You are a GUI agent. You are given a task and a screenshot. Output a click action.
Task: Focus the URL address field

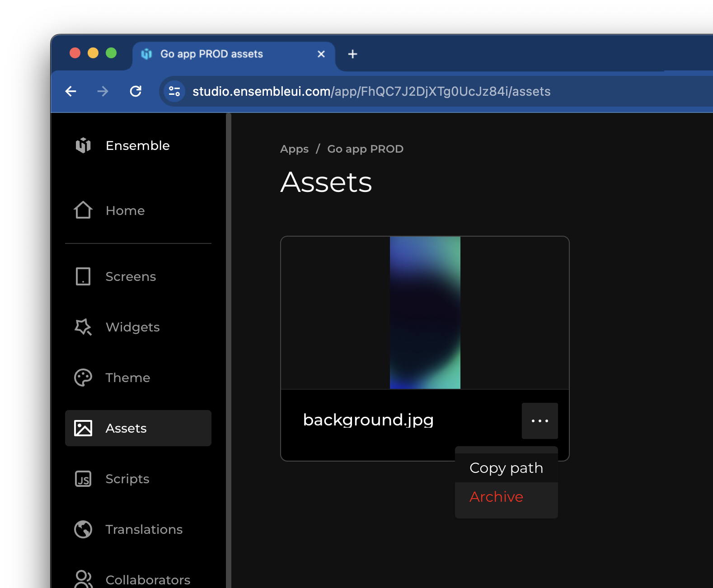[371, 92]
